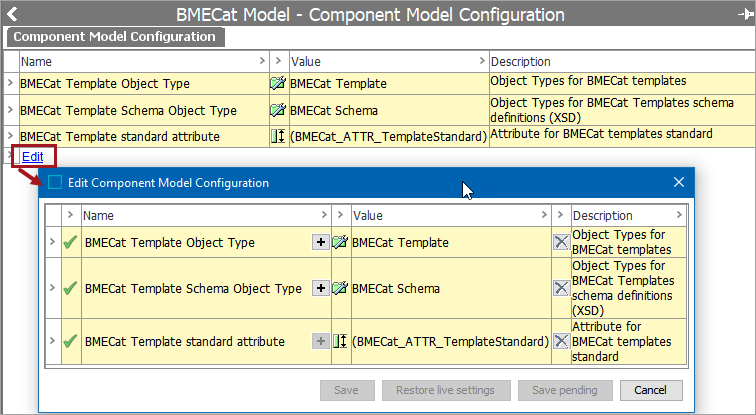
Task: Expand Name column arrow in dialog header
Action: (323, 215)
